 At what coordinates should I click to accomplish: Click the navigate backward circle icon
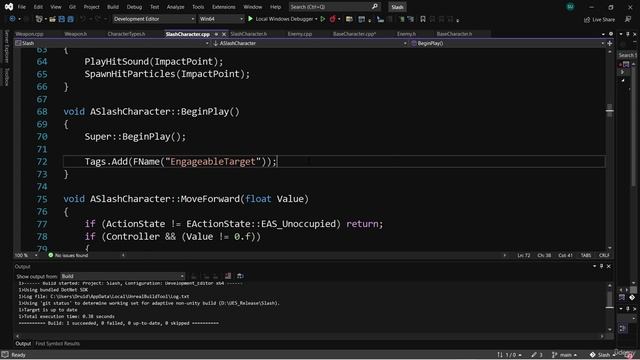(12, 19)
